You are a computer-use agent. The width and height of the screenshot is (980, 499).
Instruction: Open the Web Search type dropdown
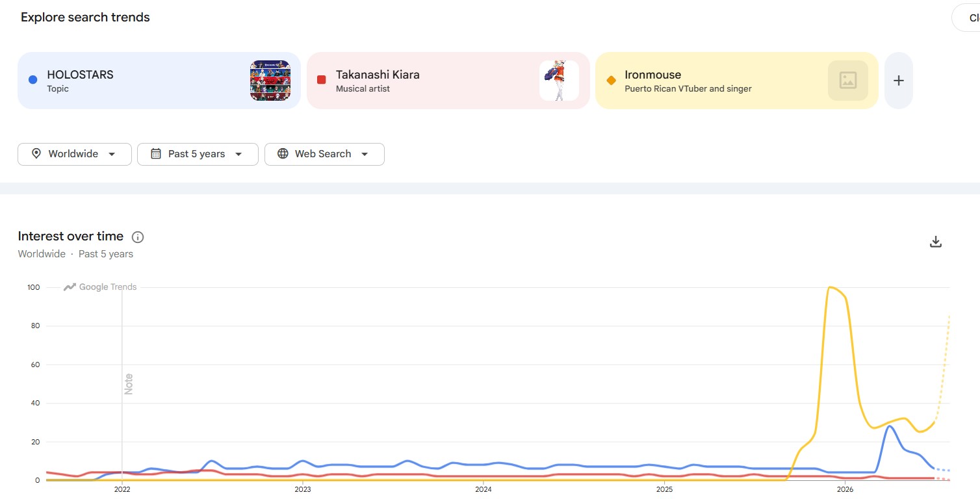(x=324, y=154)
